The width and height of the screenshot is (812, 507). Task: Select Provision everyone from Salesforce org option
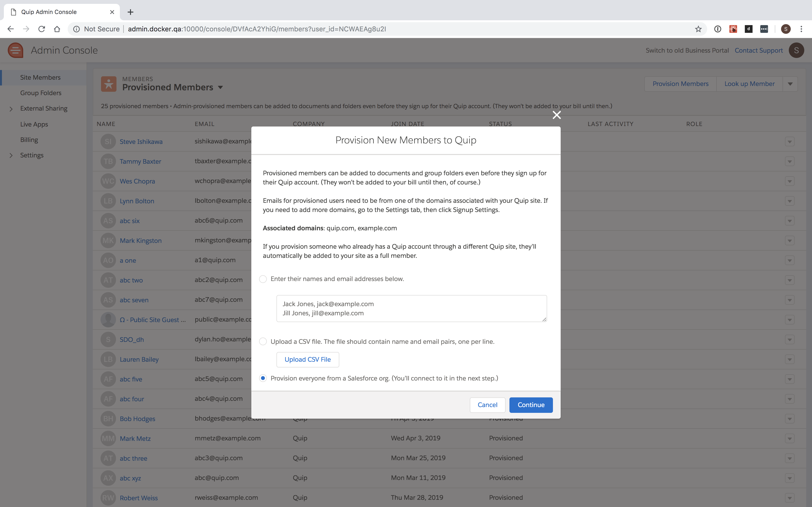[263, 378]
